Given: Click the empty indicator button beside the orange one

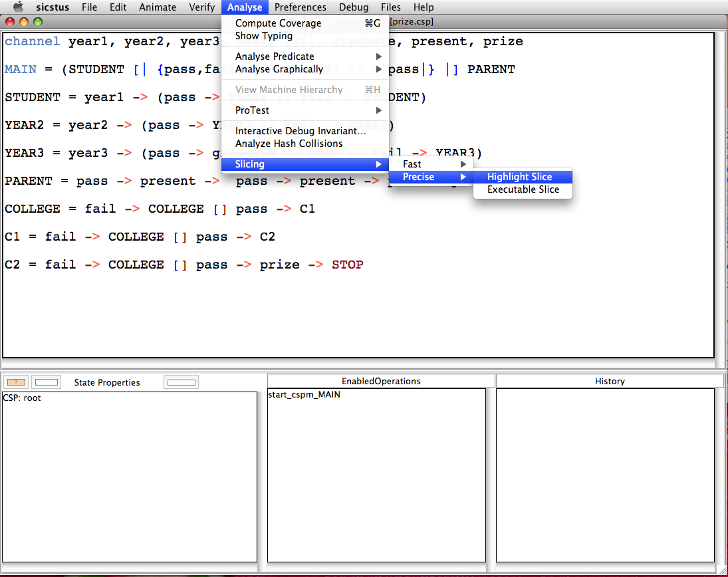Looking at the screenshot, I should [x=47, y=382].
